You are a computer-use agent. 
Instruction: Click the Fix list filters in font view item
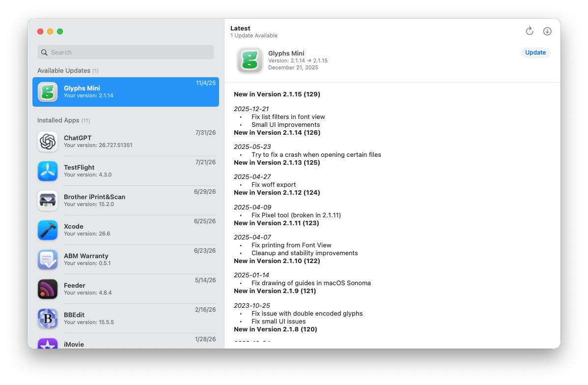288,117
